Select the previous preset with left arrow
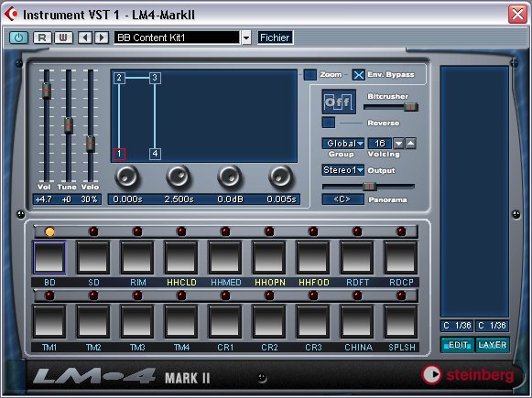The width and height of the screenshot is (532, 398). coord(85,38)
